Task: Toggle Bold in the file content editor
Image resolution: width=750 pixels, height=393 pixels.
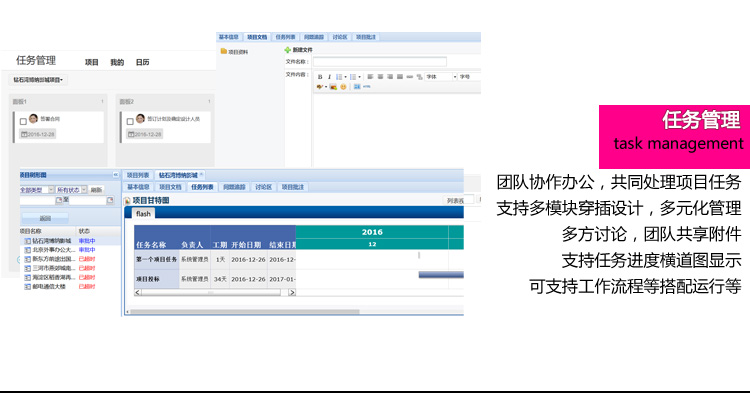Action: click(x=320, y=77)
